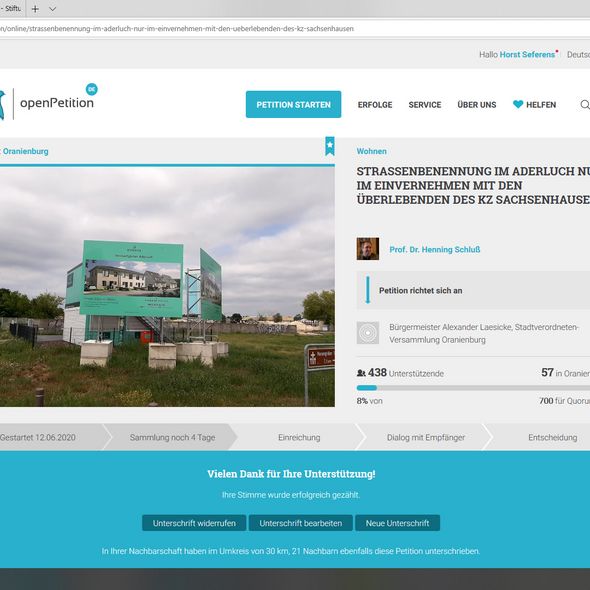Click the heart icon next to Helfen
Image resolution: width=590 pixels, height=590 pixels.
518,104
